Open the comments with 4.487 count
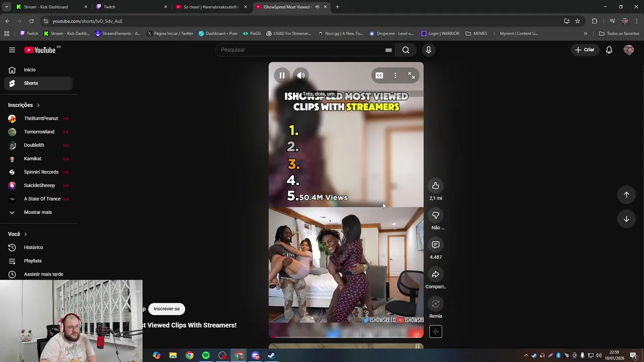Screen dimensions: 644x362 436,245
